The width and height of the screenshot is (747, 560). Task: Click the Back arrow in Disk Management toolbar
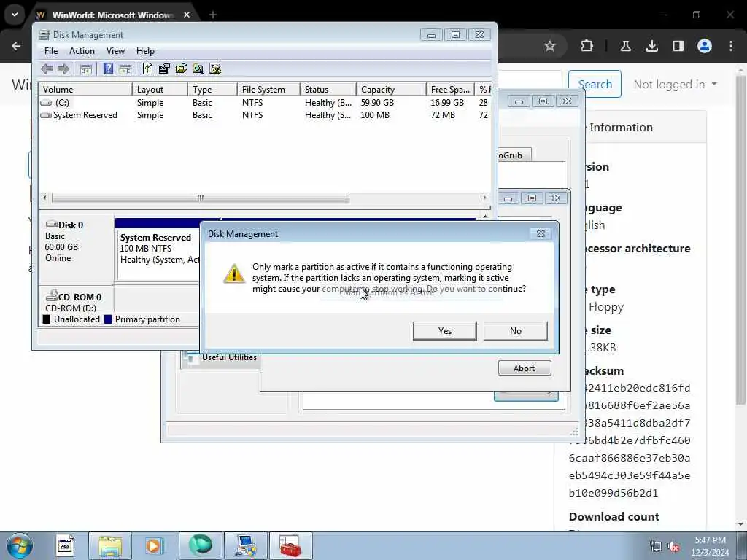pos(47,69)
